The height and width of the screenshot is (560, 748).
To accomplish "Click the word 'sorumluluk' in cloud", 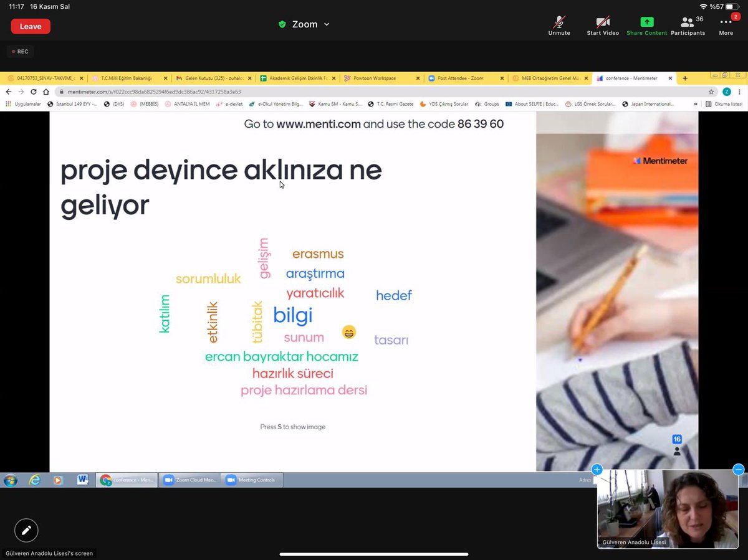I will [208, 279].
